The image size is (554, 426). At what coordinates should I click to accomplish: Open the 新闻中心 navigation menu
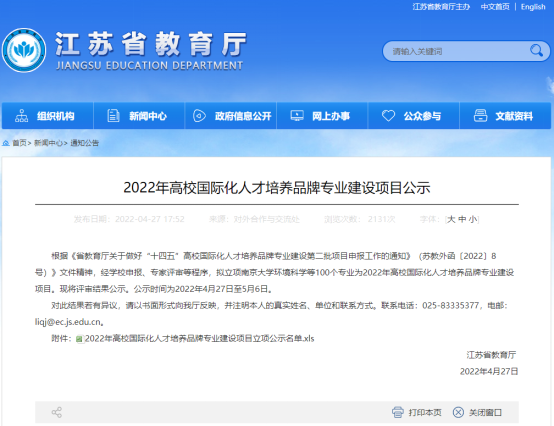coord(139,116)
